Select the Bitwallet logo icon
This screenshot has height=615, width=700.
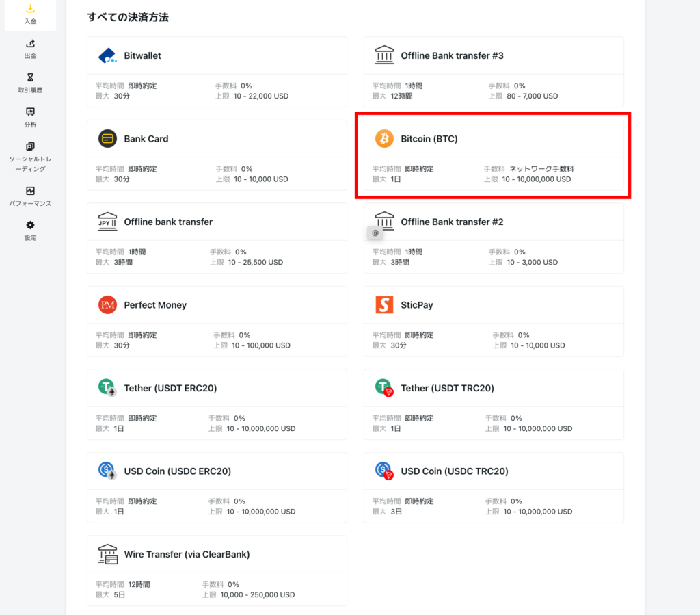tap(107, 55)
